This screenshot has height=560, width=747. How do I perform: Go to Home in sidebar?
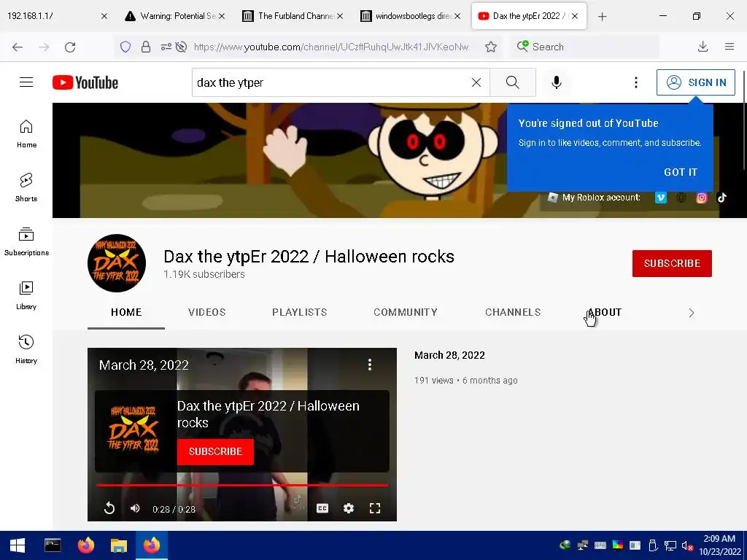(x=26, y=134)
